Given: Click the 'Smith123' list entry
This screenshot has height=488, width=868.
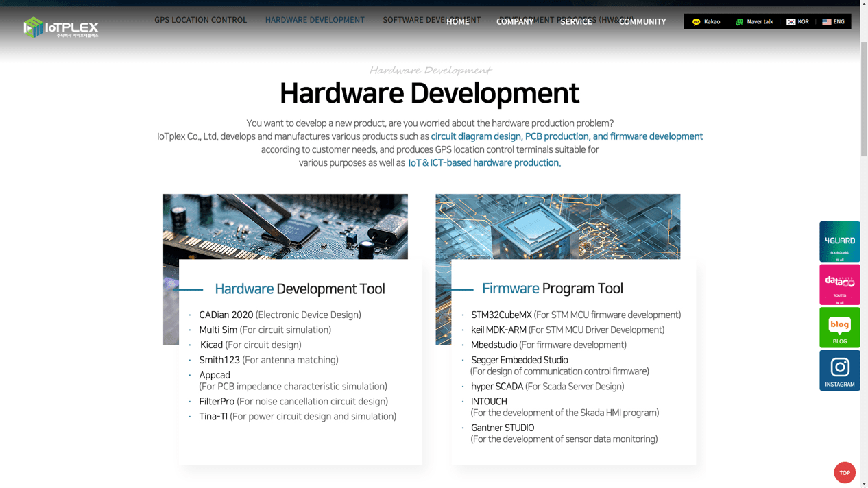Looking at the screenshot, I should pos(269,360).
